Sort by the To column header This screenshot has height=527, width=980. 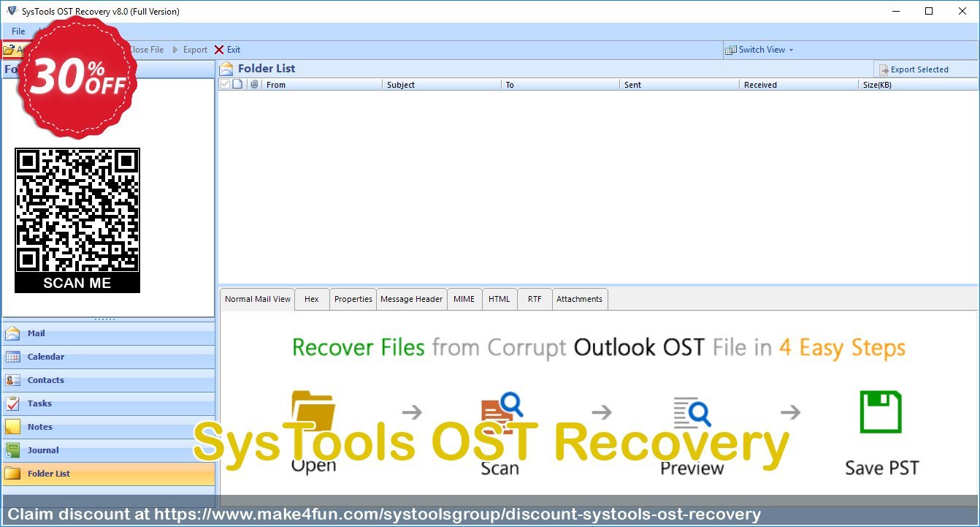coord(560,85)
